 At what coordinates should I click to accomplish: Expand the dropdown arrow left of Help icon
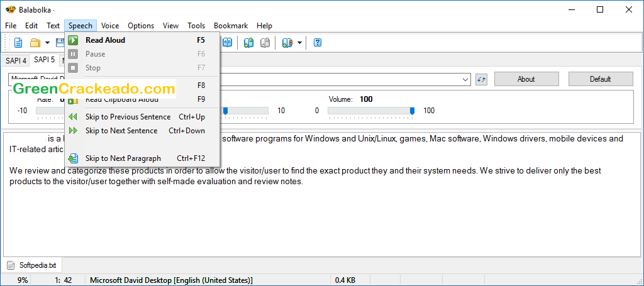[299, 43]
